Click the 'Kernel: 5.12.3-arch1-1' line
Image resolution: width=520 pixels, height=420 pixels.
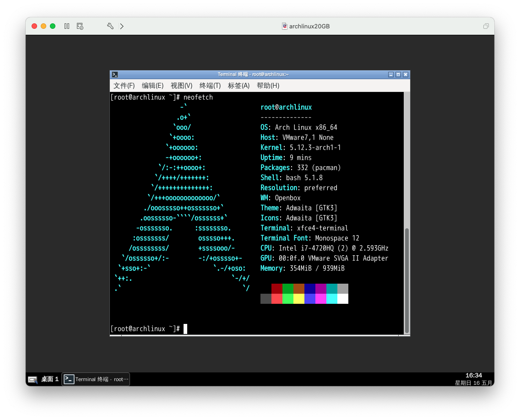pos(300,147)
